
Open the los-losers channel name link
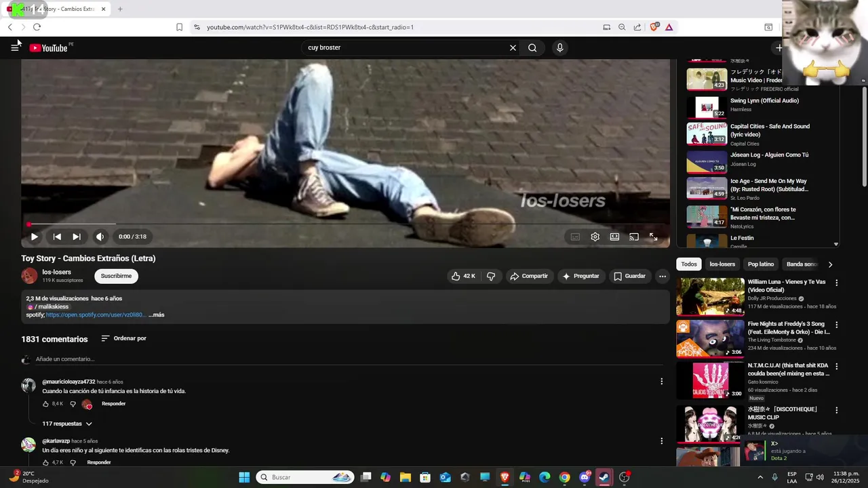tap(56, 272)
